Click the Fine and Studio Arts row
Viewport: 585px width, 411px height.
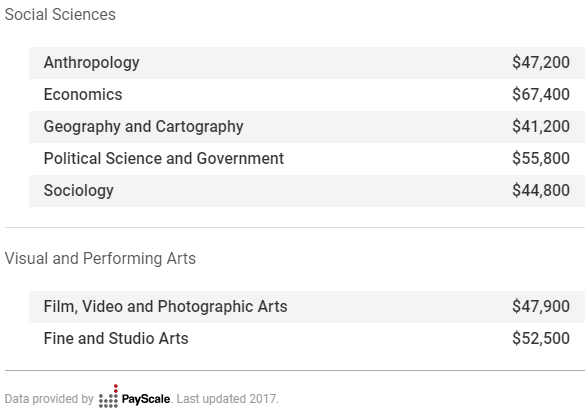coord(307,339)
